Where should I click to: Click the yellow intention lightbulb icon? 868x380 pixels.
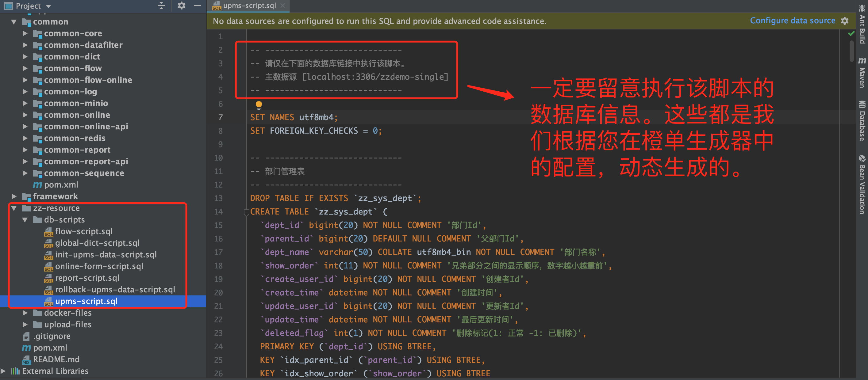click(x=259, y=105)
